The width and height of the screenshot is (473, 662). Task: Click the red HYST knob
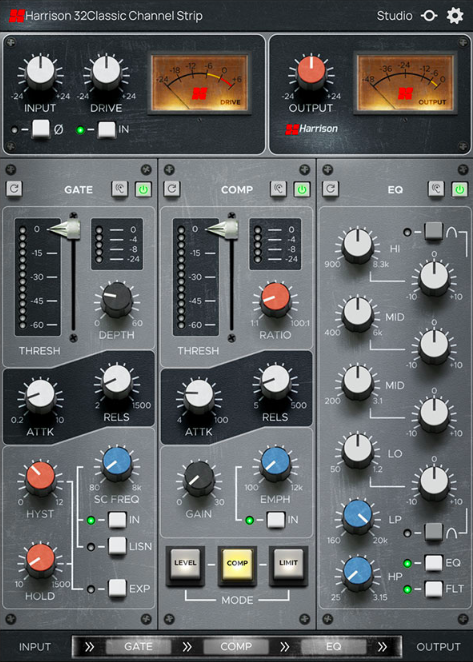[41, 478]
